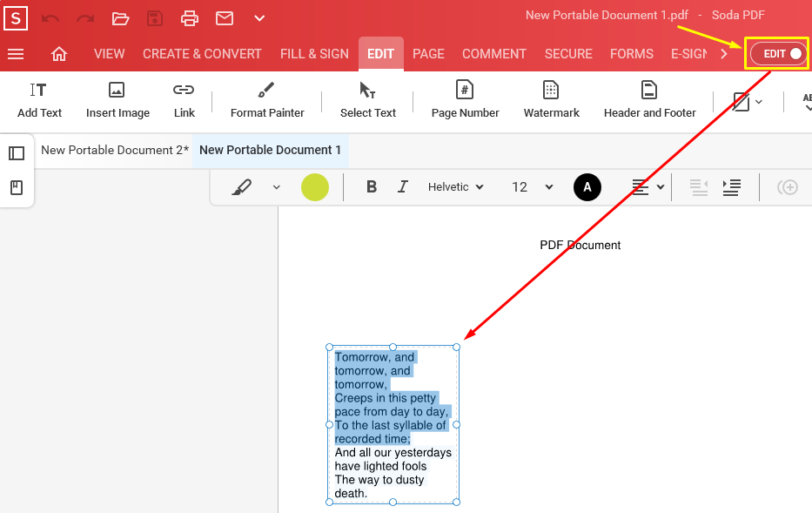Click the page background tool icon
Viewport: 812px width, 513px height.
pos(741,102)
